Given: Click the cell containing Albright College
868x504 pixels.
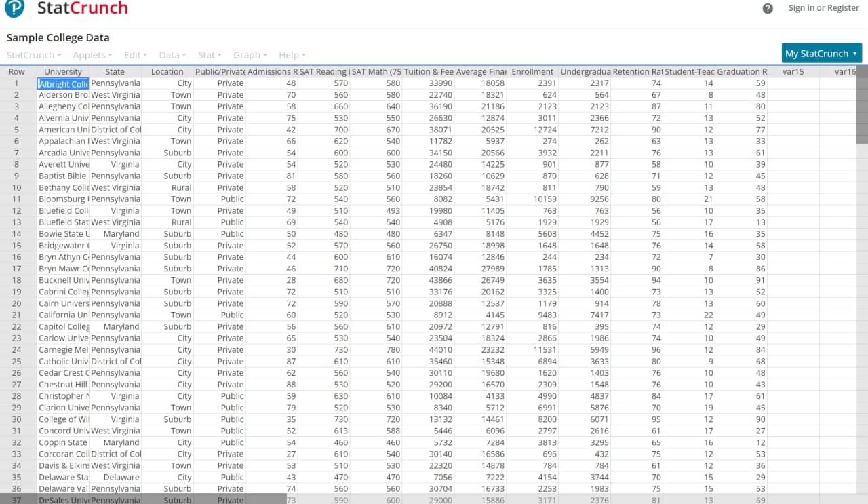Looking at the screenshot, I should pyautogui.click(x=62, y=83).
